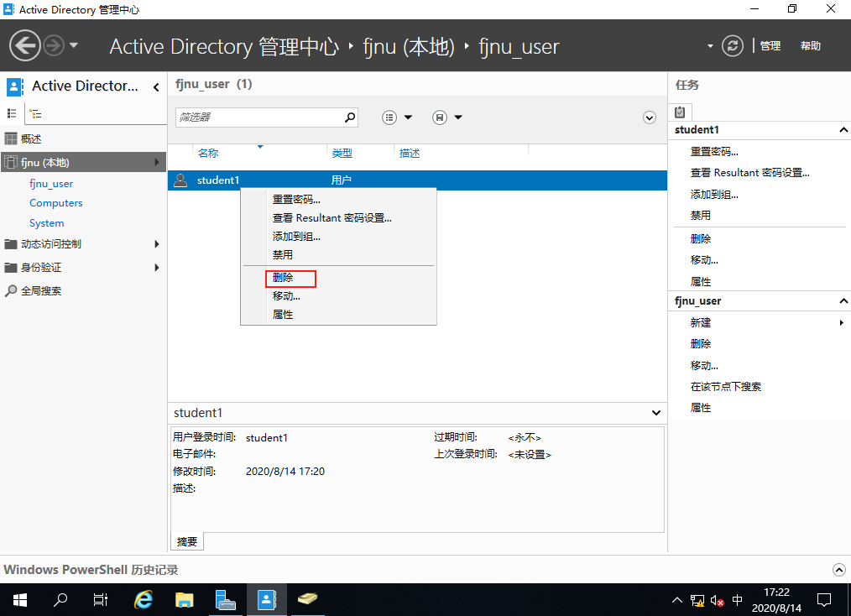Click 属性 under student1 tasks

tap(700, 282)
